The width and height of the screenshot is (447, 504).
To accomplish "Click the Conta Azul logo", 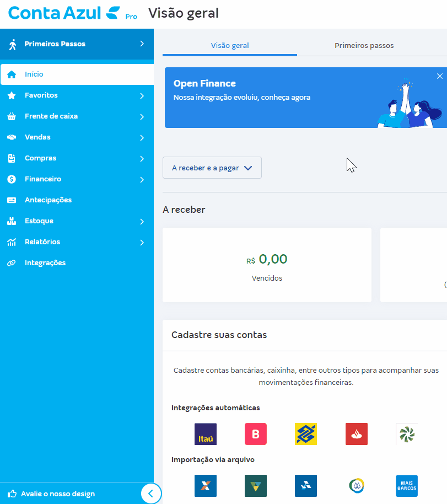I will click(64, 13).
